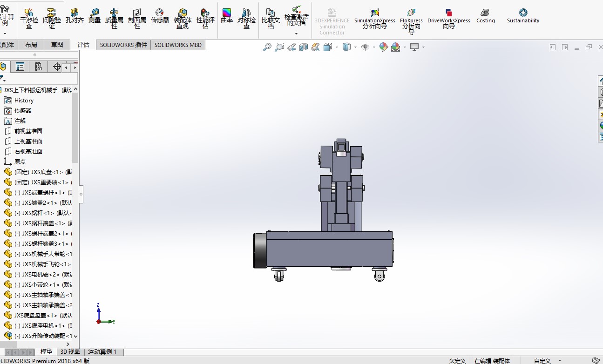Click the feature tree filter funnel
The width and height of the screenshot is (603, 364).
(2, 79)
